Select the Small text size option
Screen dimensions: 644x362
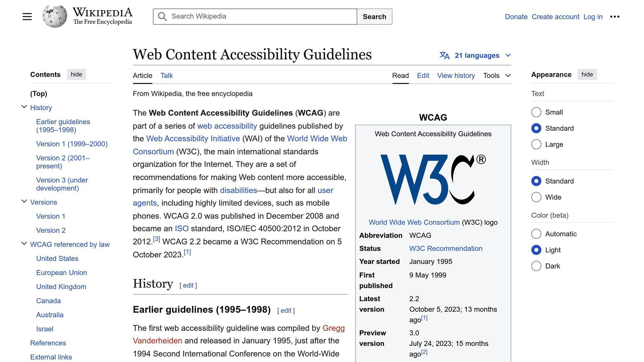[536, 112]
